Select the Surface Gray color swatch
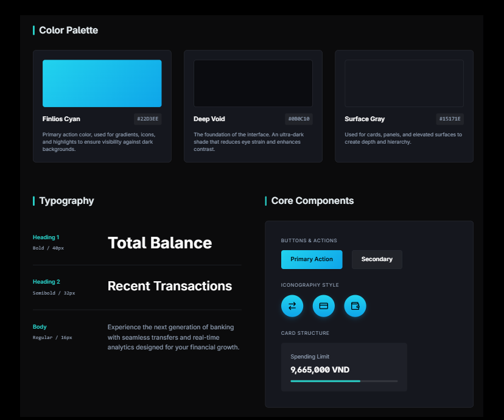This screenshot has height=420, width=504. click(x=404, y=83)
